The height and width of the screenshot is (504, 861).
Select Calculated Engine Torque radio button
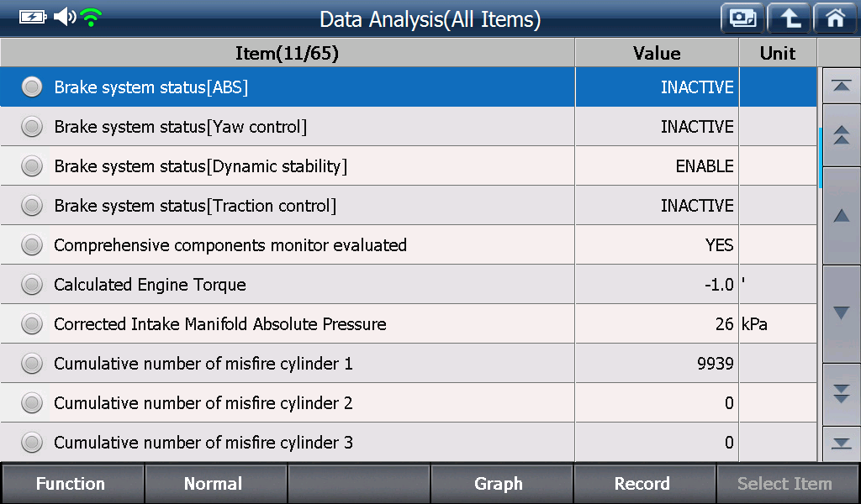(32, 285)
